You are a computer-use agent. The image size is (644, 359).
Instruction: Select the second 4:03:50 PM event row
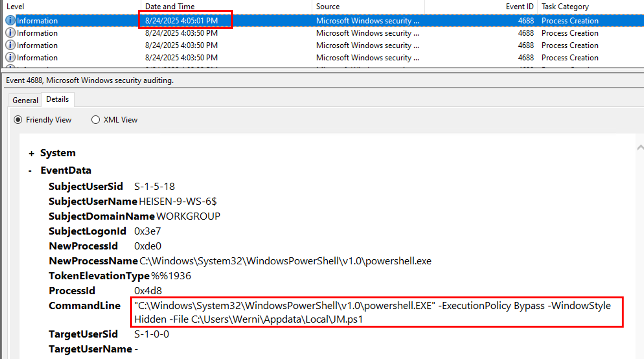181,45
